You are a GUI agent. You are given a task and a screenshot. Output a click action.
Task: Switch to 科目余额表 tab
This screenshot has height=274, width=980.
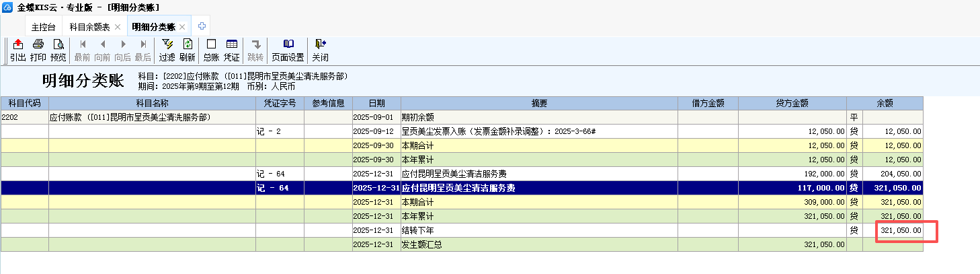tap(89, 27)
